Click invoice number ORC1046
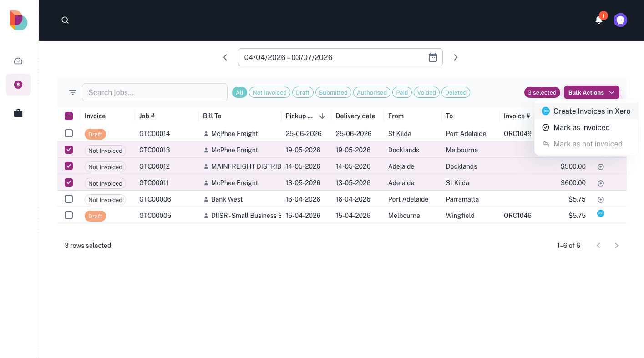Screen dimensions: 644x358 [x=517, y=216]
